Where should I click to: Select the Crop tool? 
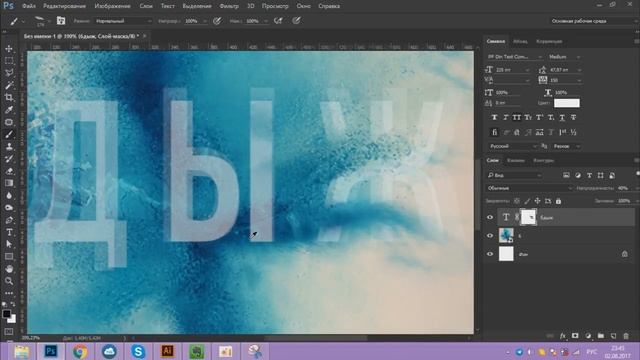pyautogui.click(x=9, y=98)
